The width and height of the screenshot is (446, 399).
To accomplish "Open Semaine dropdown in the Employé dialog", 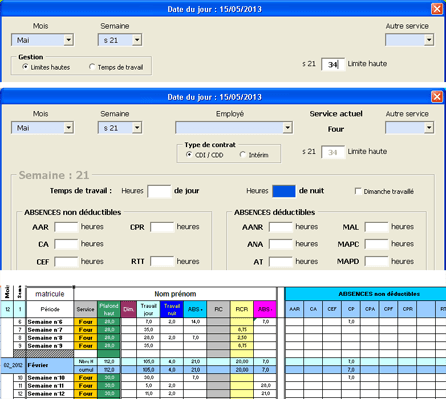I will (137, 128).
